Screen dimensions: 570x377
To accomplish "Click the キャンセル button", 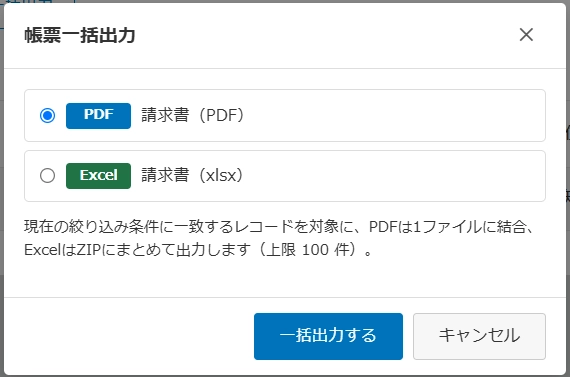I will pos(479,336).
